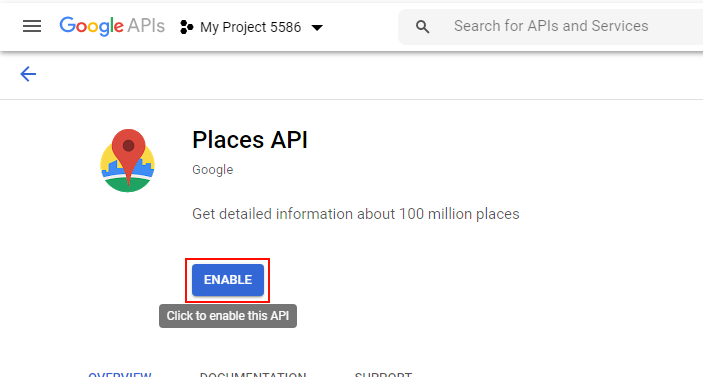This screenshot has height=377, width=703.
Task: Click the green hill in the Places logo
Action: (128, 184)
